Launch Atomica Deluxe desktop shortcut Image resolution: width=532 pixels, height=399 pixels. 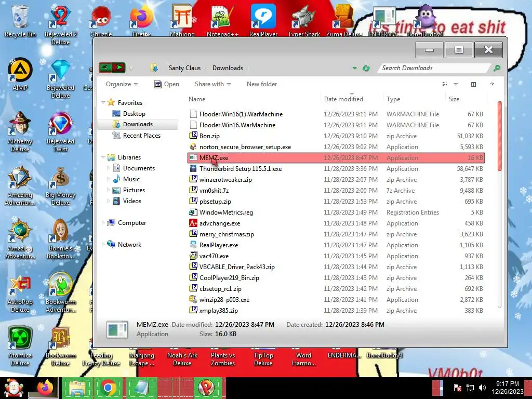pyautogui.click(x=20, y=346)
